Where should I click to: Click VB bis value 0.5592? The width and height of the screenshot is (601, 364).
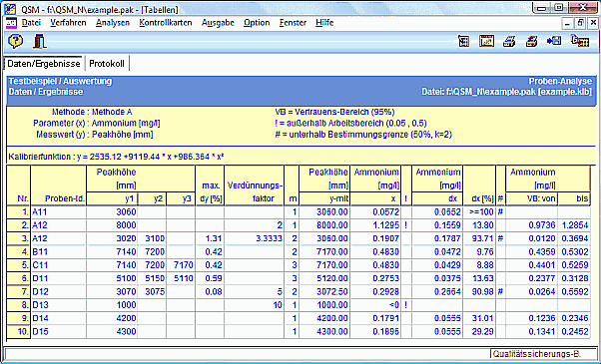tap(574, 291)
